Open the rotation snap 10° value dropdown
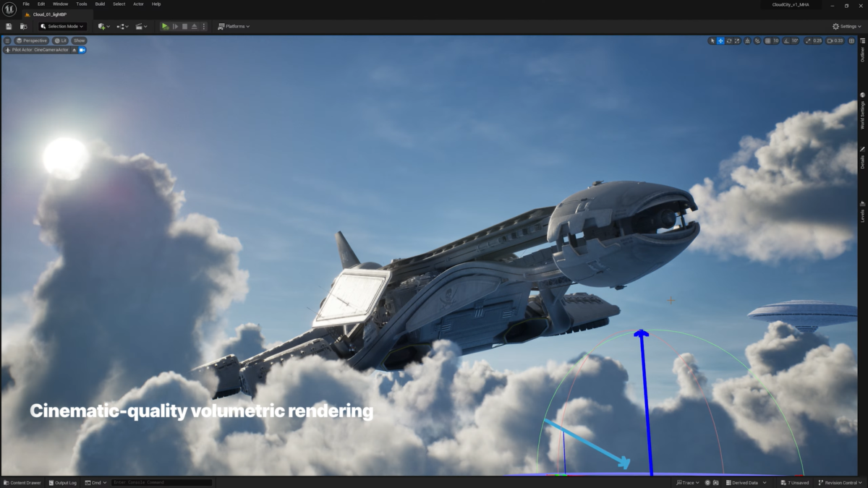 pos(795,40)
